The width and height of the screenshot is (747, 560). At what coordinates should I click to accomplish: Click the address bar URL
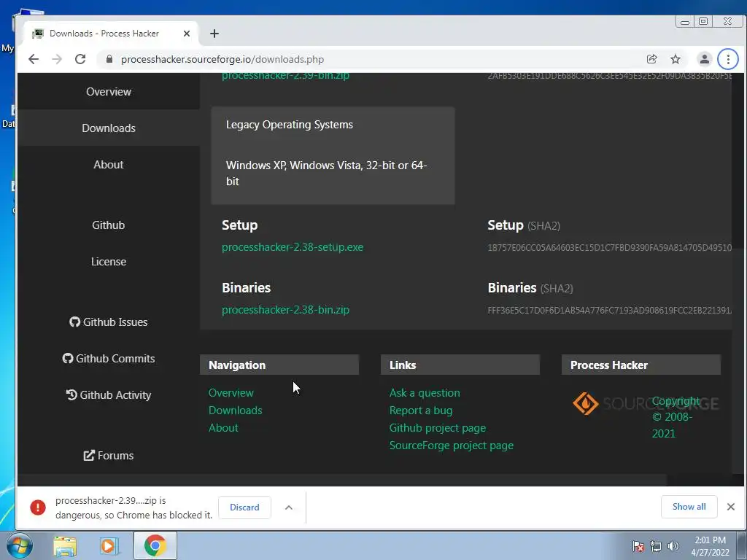point(222,59)
